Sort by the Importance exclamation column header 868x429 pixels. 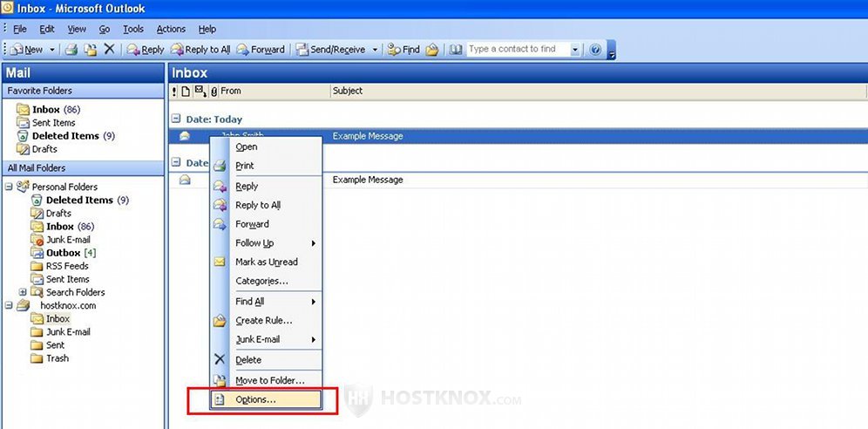click(175, 91)
